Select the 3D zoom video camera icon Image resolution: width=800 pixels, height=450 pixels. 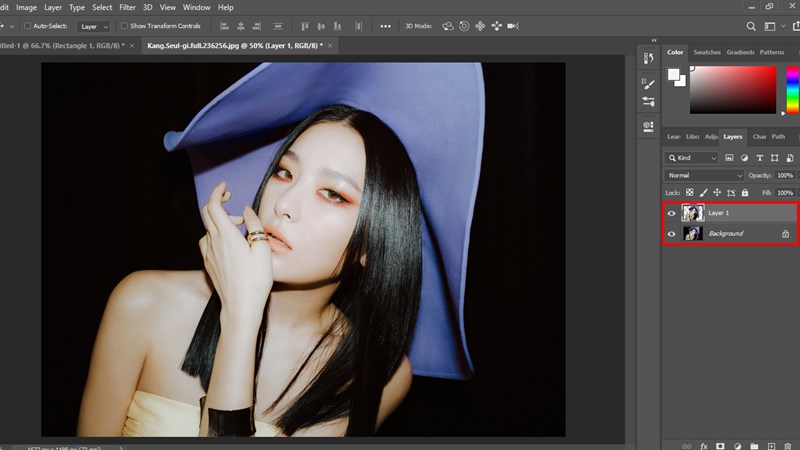coord(513,26)
